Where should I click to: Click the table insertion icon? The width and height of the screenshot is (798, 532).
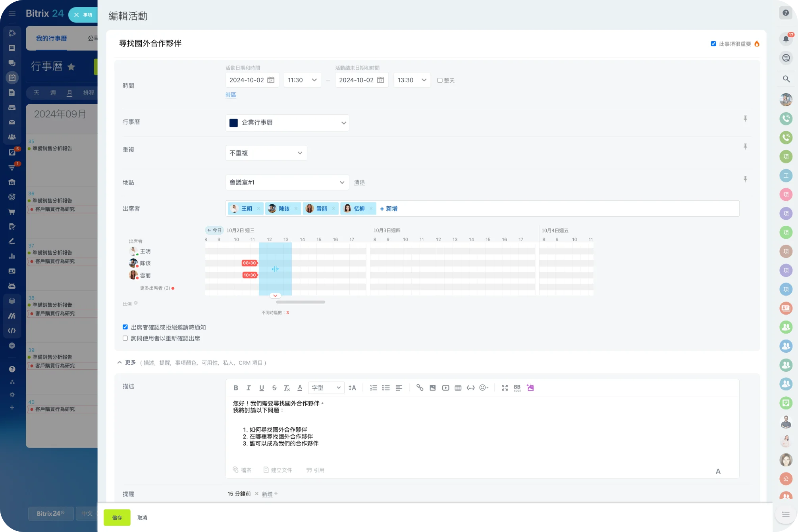pos(457,388)
